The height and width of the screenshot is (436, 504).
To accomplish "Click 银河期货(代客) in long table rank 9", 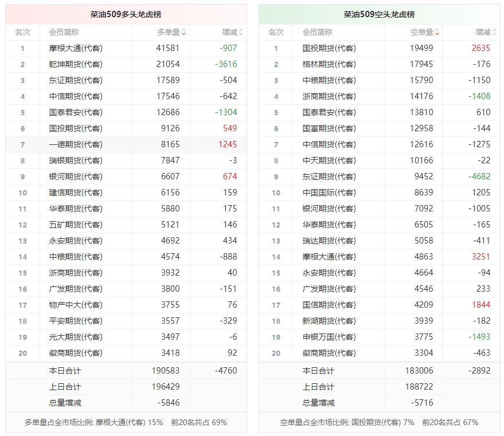I will pyautogui.click(x=76, y=176).
